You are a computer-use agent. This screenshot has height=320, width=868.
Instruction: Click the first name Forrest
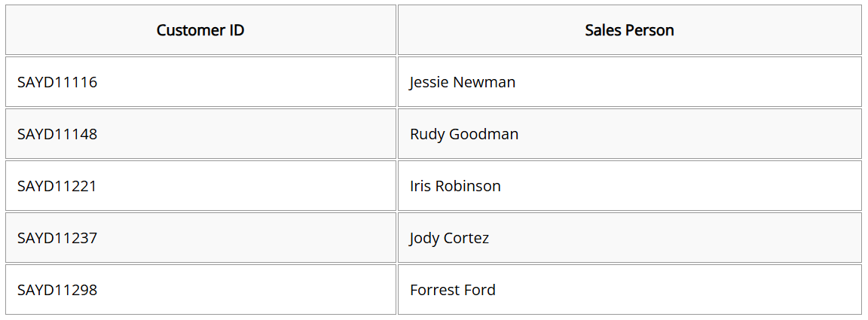(432, 290)
